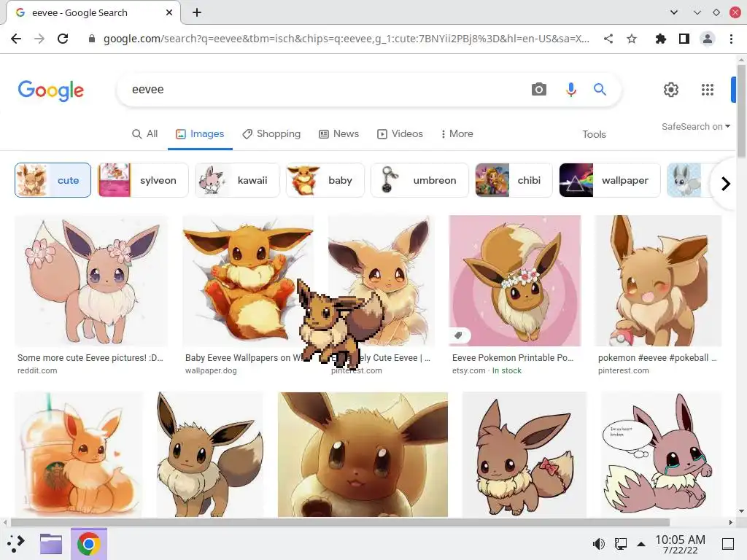Click the horizontal scrollbar at page bottom
The height and width of the screenshot is (560, 747).
point(340,522)
